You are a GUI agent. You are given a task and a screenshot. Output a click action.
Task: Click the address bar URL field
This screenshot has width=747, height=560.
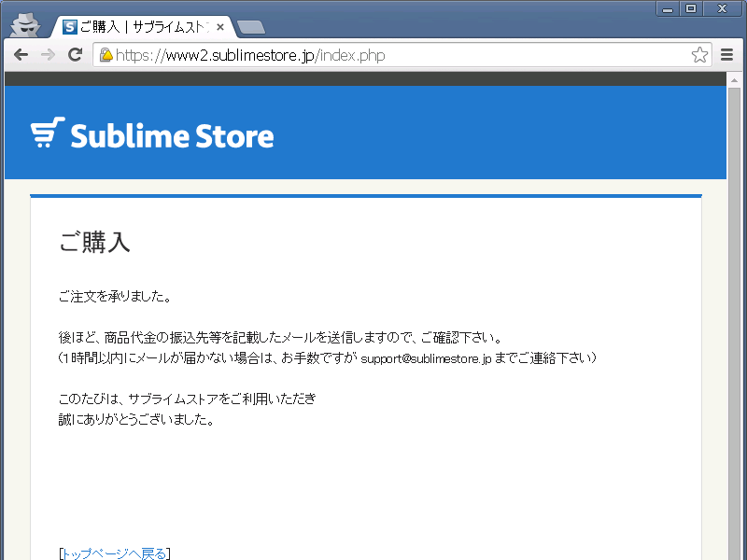click(402, 55)
